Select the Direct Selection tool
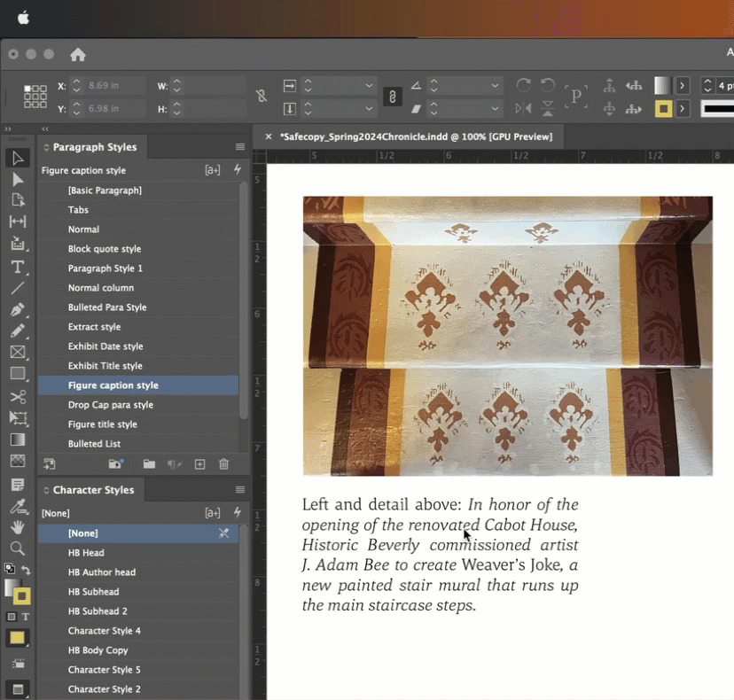 (x=18, y=180)
